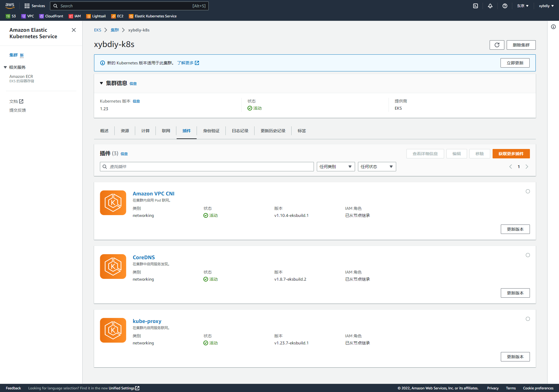559x392 pixels.
Task: Click the top AWS Search field
Action: tap(129, 6)
